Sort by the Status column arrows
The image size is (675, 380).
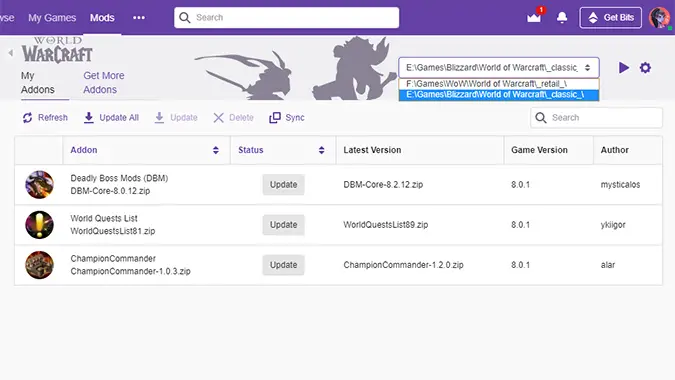pyautogui.click(x=322, y=150)
